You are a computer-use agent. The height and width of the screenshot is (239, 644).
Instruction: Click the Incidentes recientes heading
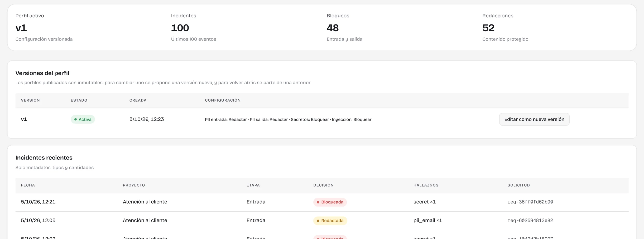(x=44, y=158)
